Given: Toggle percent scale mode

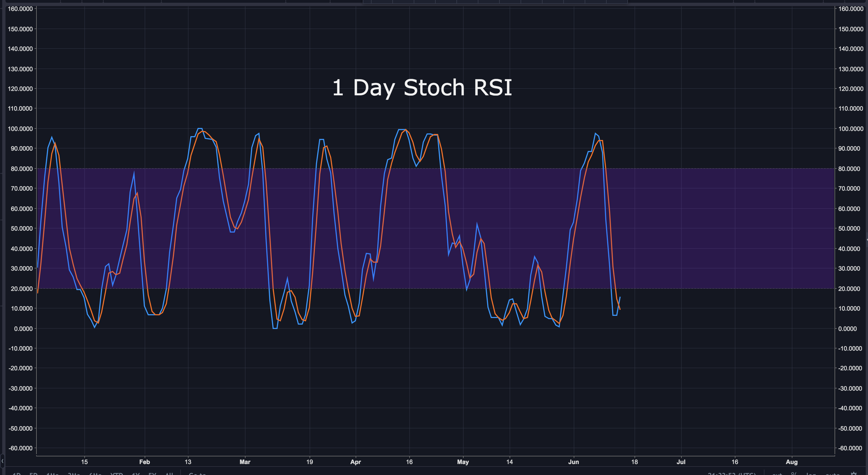Looking at the screenshot, I should click(793, 474).
